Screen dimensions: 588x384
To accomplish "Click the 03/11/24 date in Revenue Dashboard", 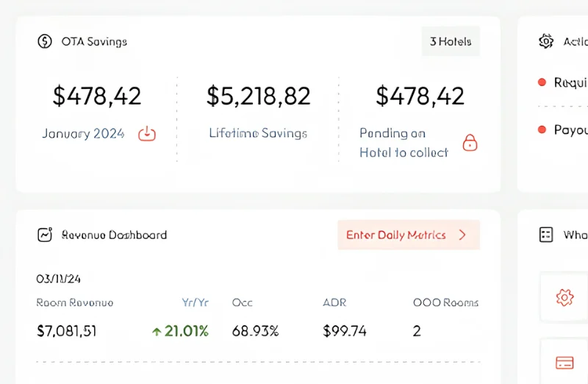I will click(58, 279).
